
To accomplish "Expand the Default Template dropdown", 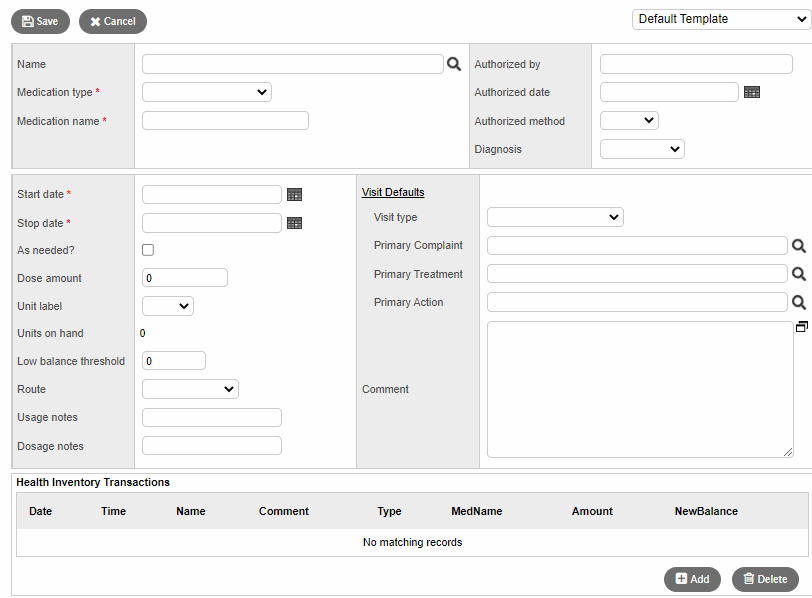I will tap(721, 19).
